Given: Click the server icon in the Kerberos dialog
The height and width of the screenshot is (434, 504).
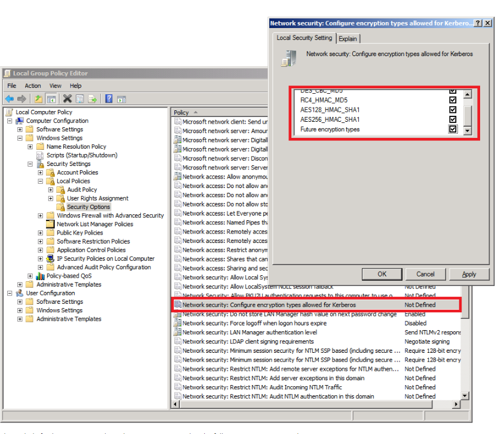Looking at the screenshot, I should pos(289,58).
